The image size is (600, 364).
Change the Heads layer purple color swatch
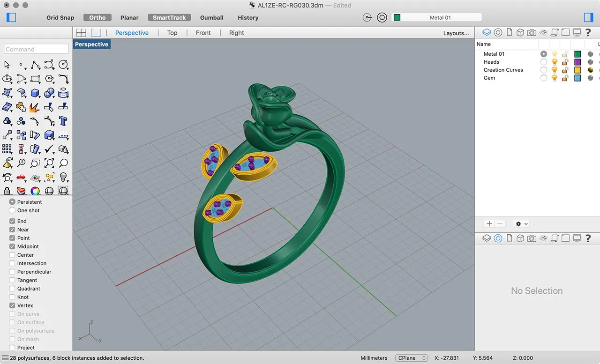point(577,62)
